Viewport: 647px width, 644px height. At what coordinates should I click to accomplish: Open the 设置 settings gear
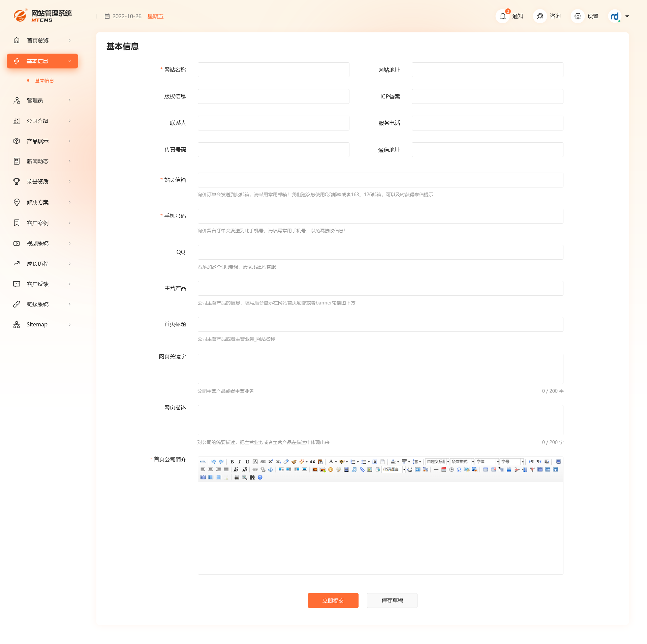point(578,16)
